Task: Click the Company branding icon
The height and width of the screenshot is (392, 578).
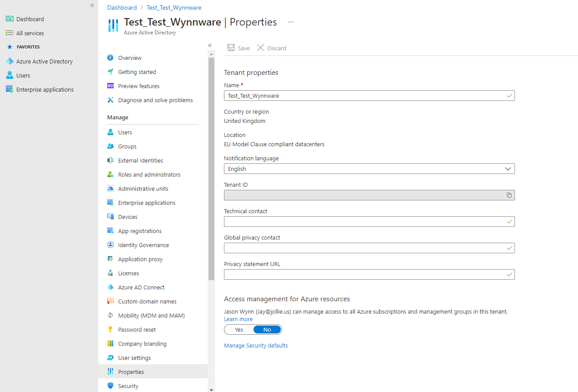Action: click(x=110, y=344)
